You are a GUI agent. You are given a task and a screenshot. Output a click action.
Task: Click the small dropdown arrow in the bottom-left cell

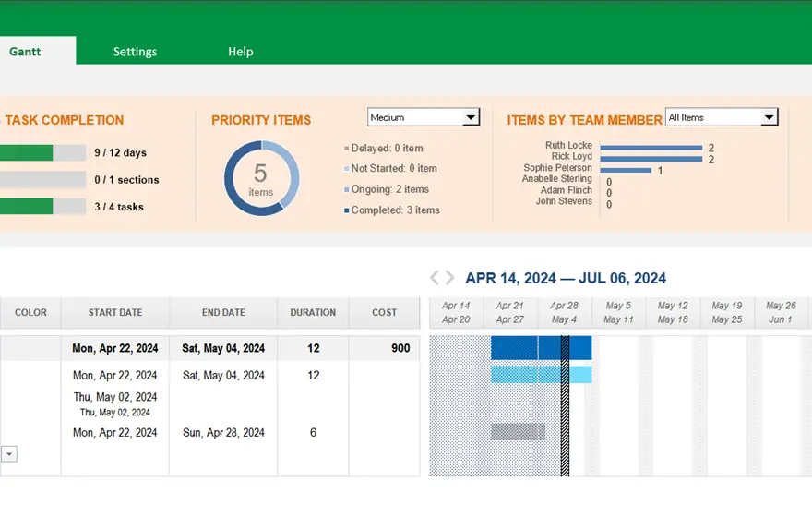pyautogui.click(x=9, y=453)
